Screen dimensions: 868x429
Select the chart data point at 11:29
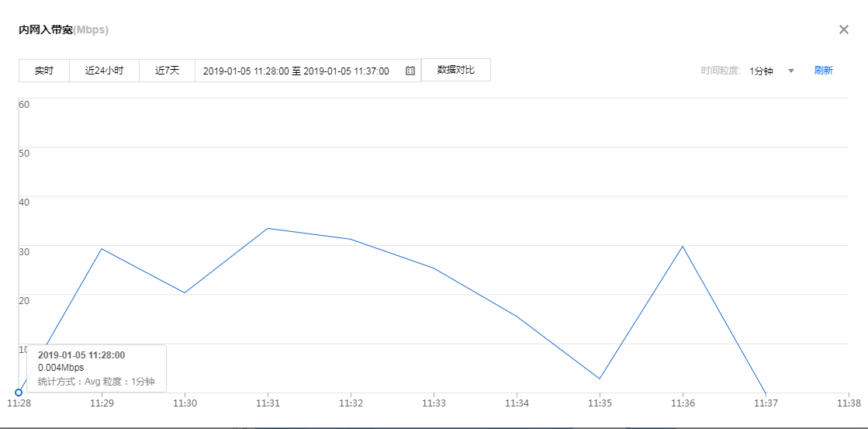pos(102,248)
